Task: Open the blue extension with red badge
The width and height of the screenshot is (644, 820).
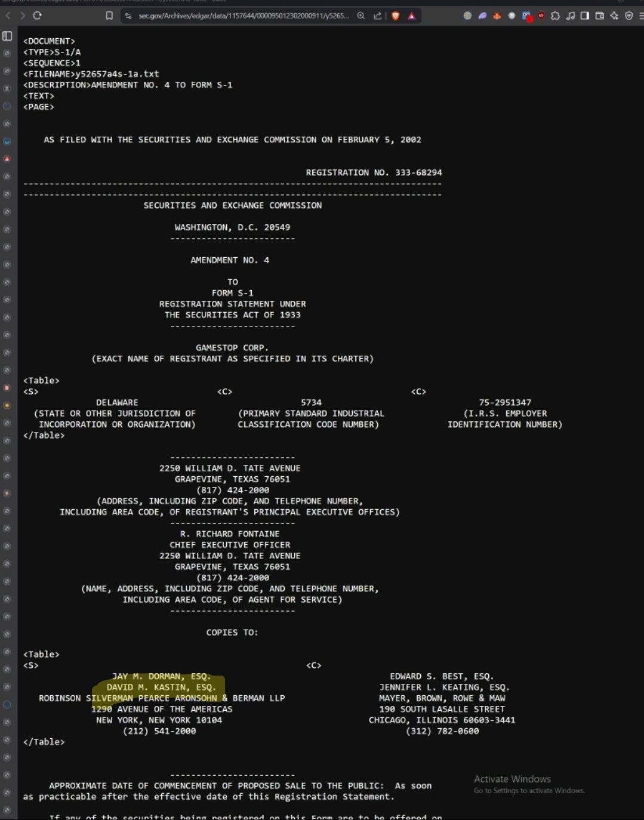Action: (527, 17)
